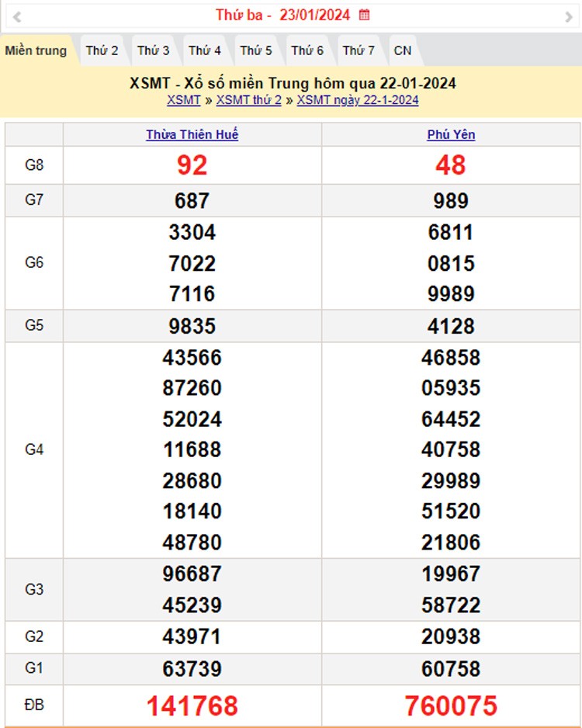
Task: Click G3 result 96687
Action: tap(192, 574)
